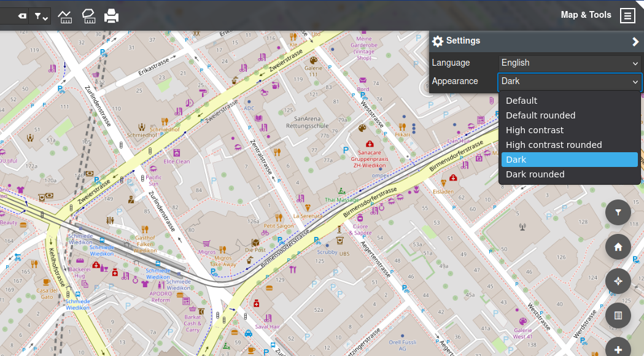644x356 pixels.
Task: Click the Appearance dropdown showing Dark
Action: point(569,81)
